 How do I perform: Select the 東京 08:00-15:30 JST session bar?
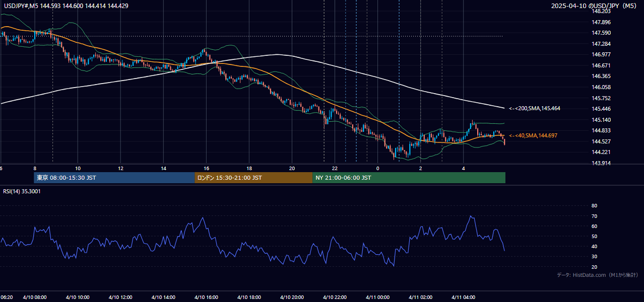pos(114,178)
